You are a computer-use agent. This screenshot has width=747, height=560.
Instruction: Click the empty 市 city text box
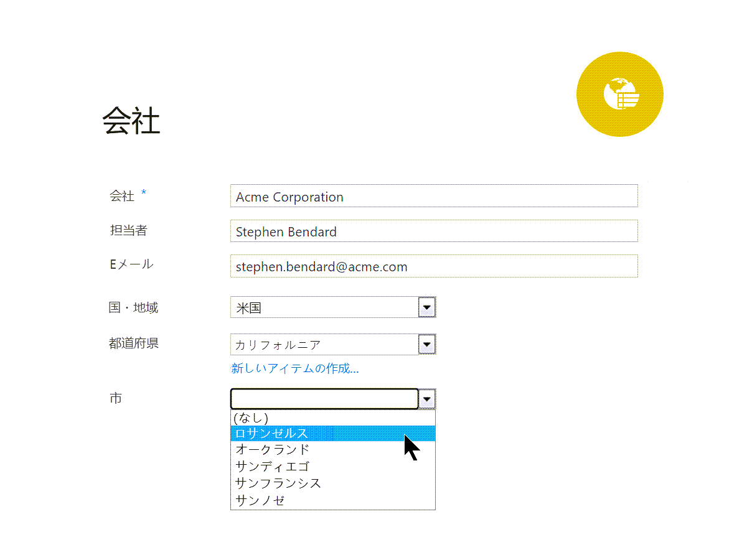pyautogui.click(x=324, y=399)
